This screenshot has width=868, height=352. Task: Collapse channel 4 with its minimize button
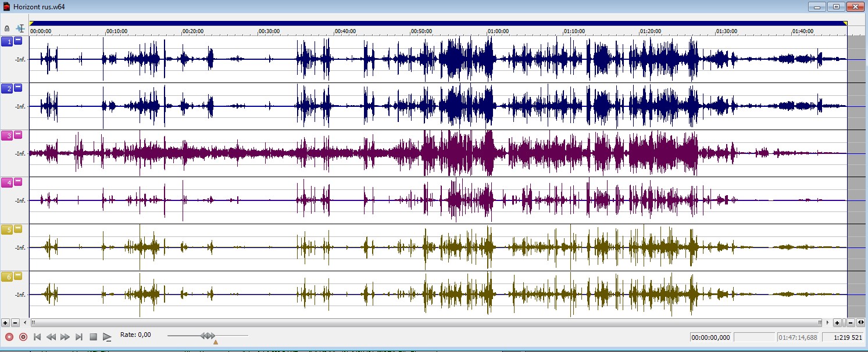pyautogui.click(x=18, y=182)
